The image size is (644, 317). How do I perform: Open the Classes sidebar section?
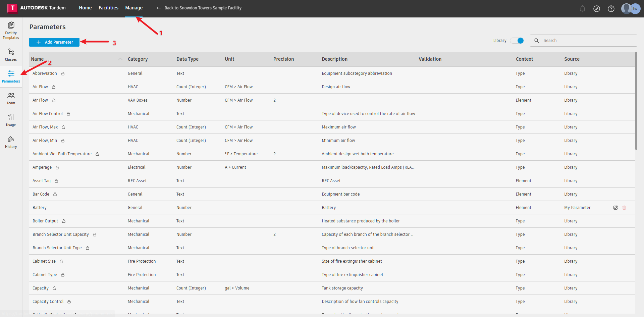(11, 54)
